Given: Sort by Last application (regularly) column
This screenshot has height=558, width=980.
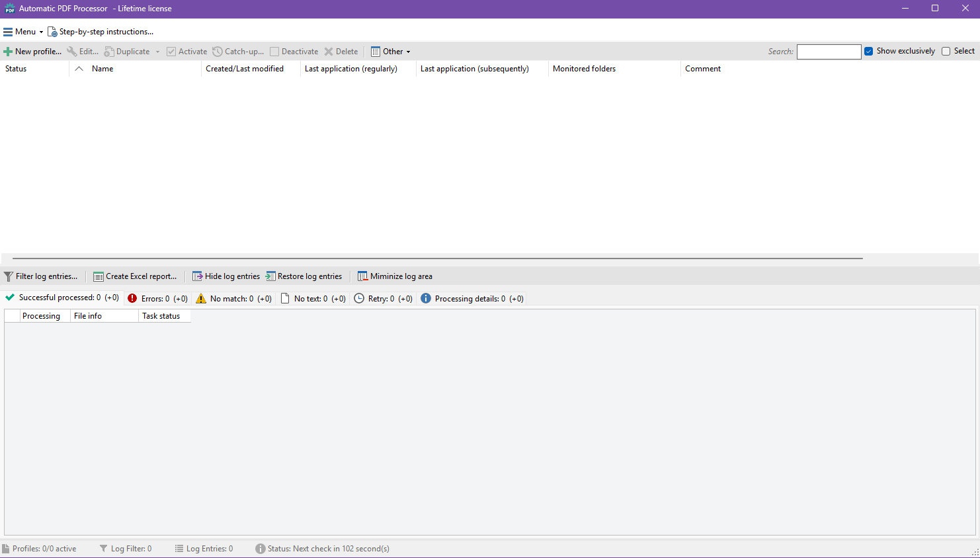Looking at the screenshot, I should (x=358, y=69).
